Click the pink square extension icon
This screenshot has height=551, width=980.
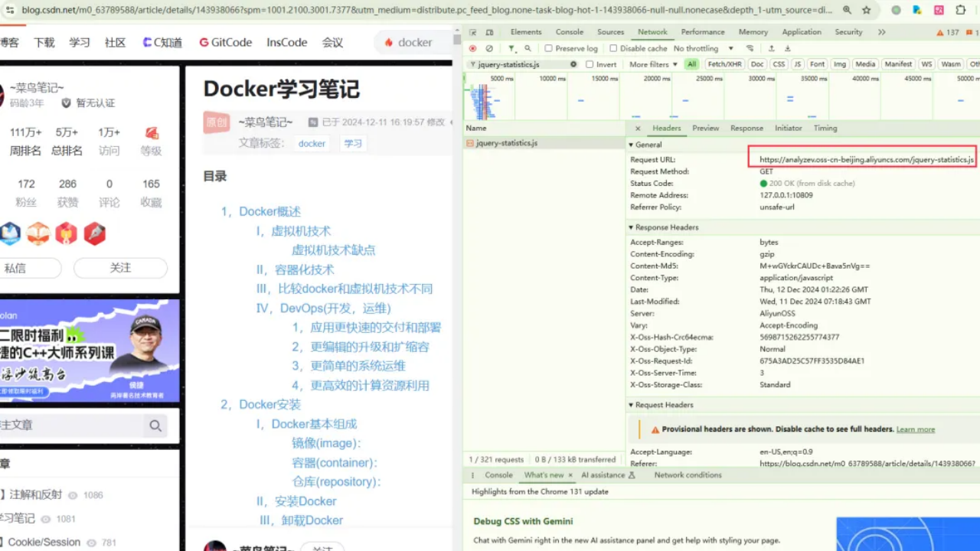point(939,10)
